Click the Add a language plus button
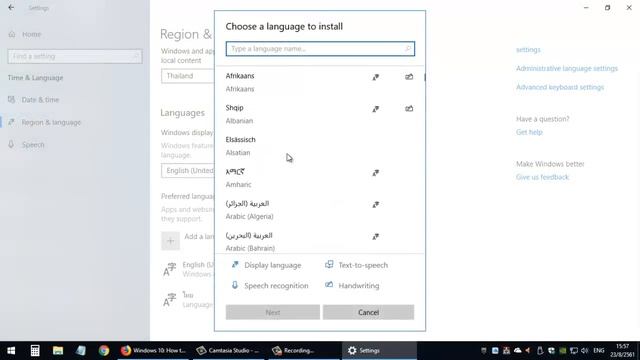This screenshot has width=640, height=360. [170, 240]
